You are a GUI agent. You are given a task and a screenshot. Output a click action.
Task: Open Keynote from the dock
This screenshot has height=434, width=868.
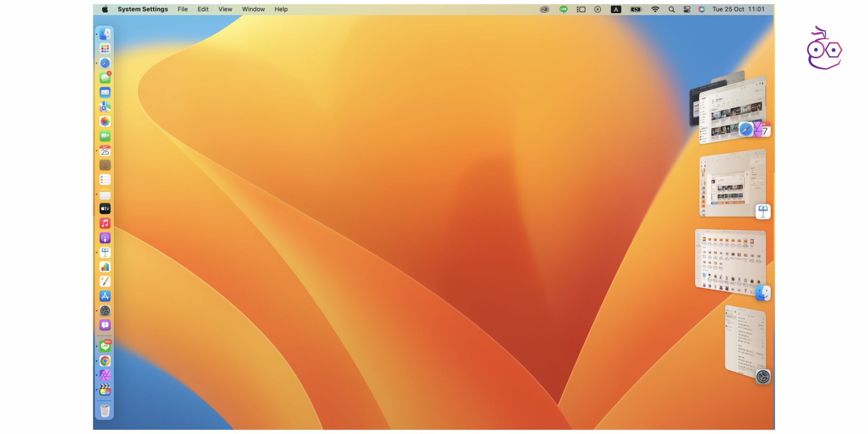(105, 252)
